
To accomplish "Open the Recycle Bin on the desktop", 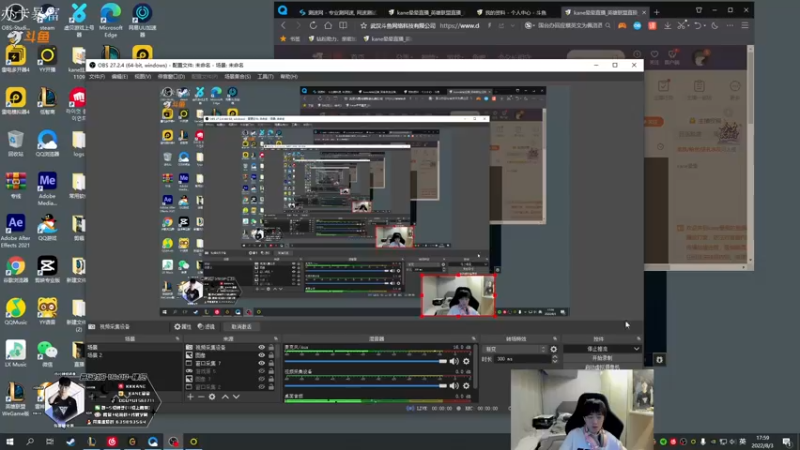I will point(15,143).
